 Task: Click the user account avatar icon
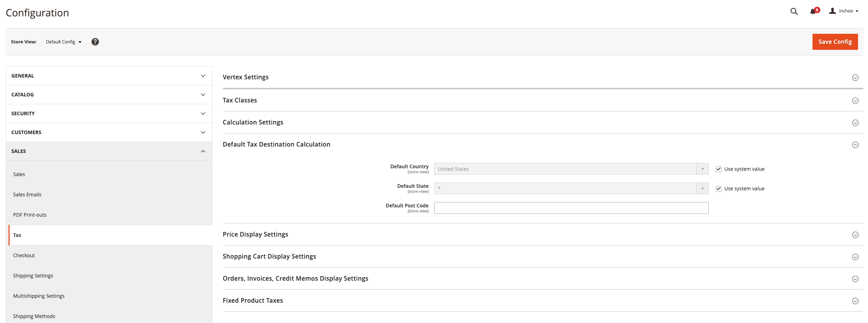click(x=832, y=11)
